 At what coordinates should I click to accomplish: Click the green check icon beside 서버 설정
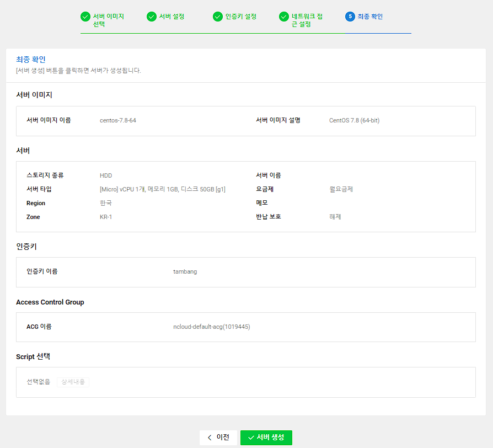[x=152, y=17]
